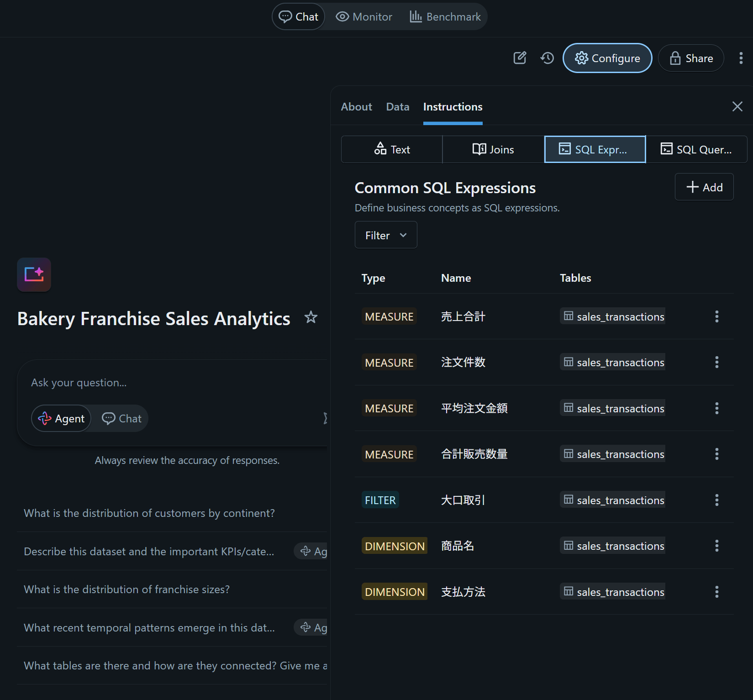Screen dimensions: 753x700
Task: Star the Bakery Franchise Sales Analytics space
Action: point(311,317)
